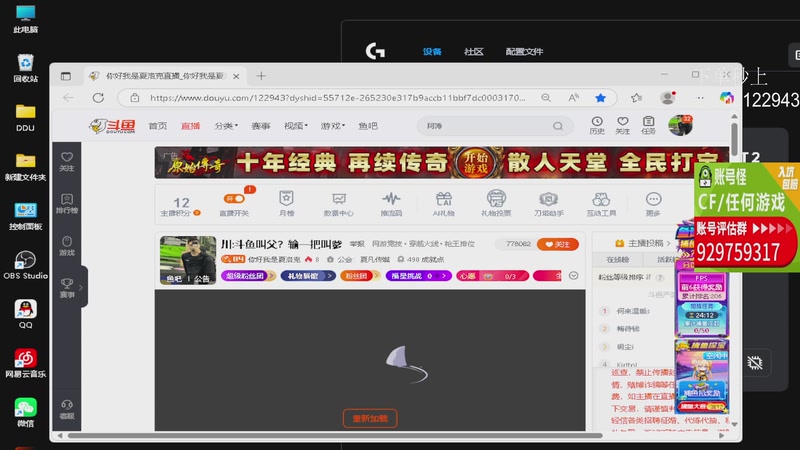Open the AI礼物 gift icon
800x450 pixels.
443,203
